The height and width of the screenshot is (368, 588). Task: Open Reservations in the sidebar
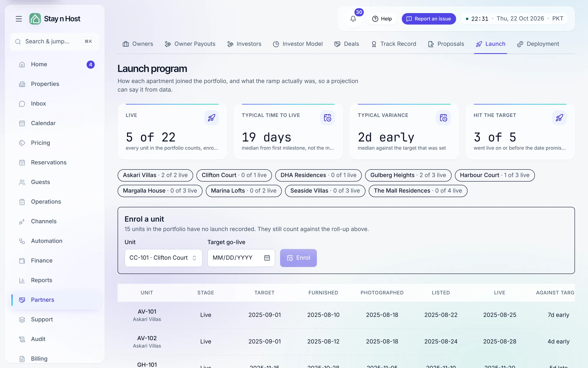(55, 163)
